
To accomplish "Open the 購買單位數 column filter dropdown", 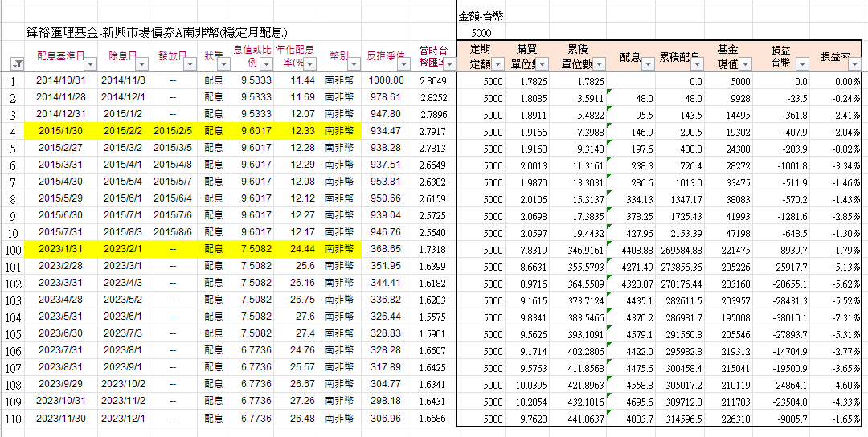I will (x=542, y=64).
